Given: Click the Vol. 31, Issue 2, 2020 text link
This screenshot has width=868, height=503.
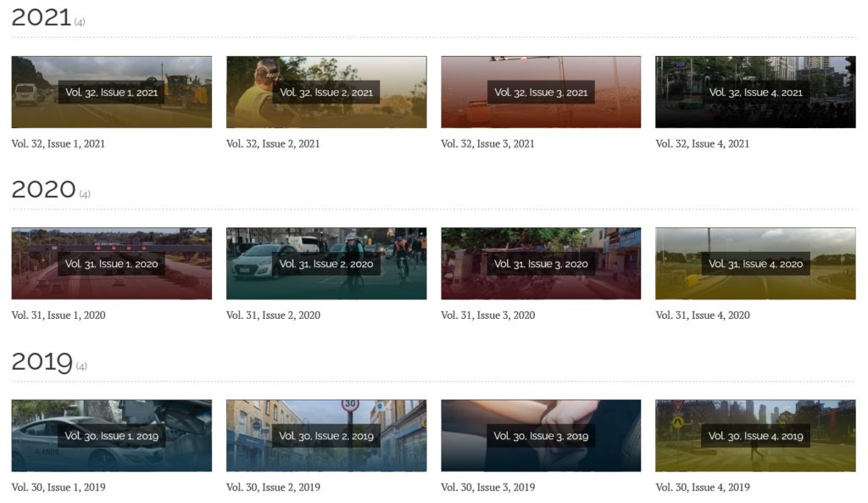Looking at the screenshot, I should point(273,316).
